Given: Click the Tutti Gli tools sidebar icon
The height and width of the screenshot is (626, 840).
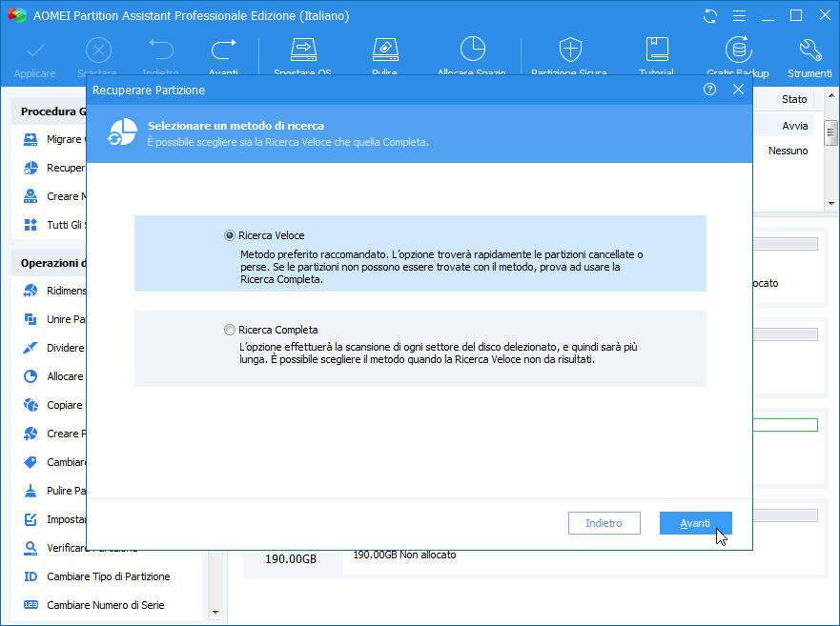Looking at the screenshot, I should (x=31, y=225).
